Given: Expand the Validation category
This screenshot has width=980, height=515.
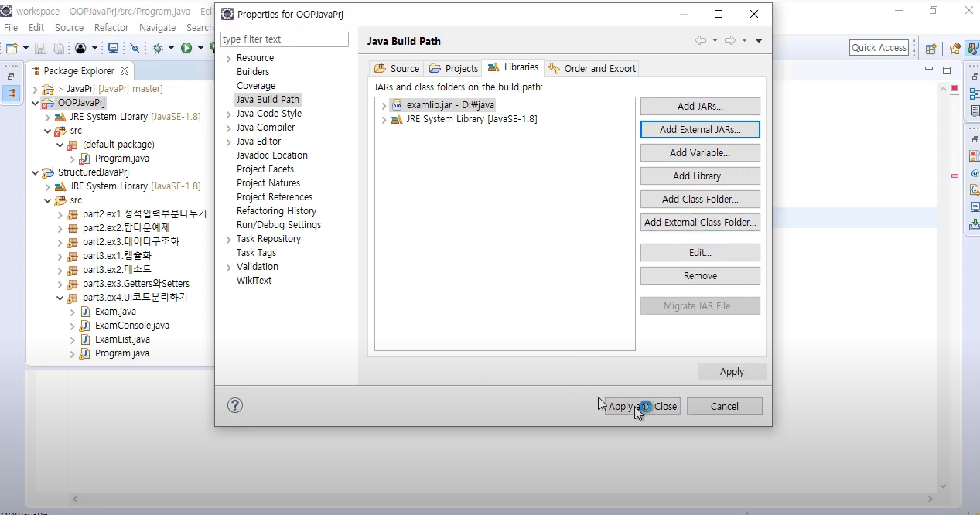Looking at the screenshot, I should pos(228,267).
